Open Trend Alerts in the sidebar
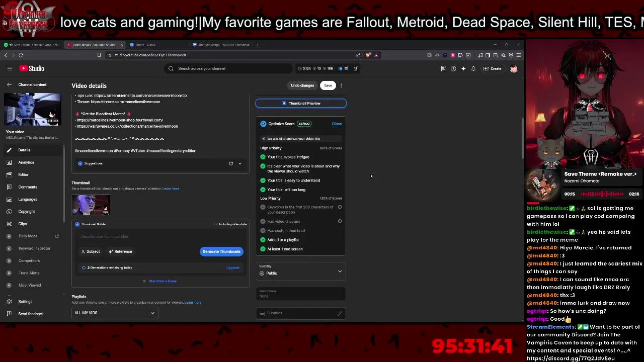 [x=32, y=273]
